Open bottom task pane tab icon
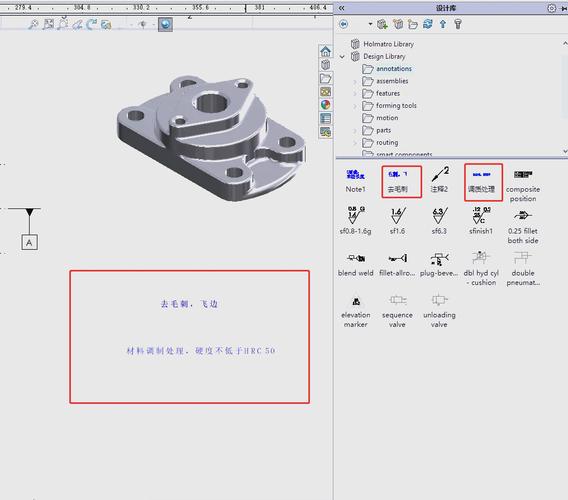This screenshot has width=568, height=500. (326, 132)
